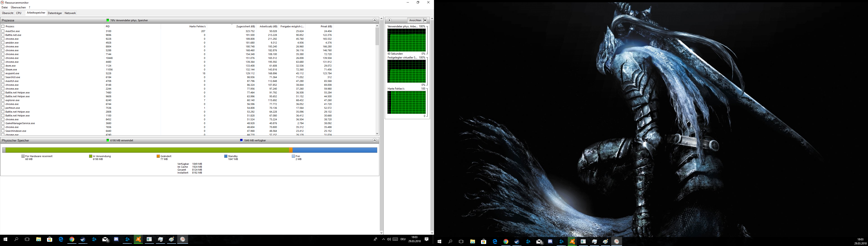This screenshot has width=868, height=246.
Task: Open Paint icon on left monitor's taskbar
Action: pos(172,240)
